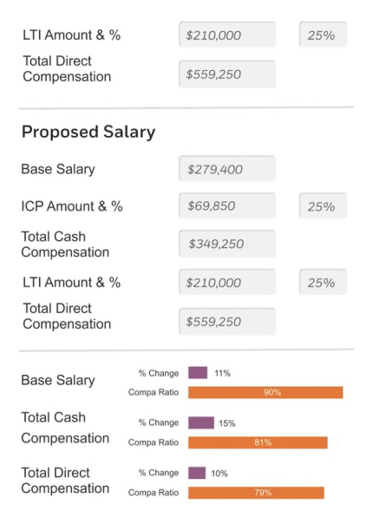Select the top Total Direct Compensation $559,250 field
Screen dimensions: 381x524
point(227,74)
